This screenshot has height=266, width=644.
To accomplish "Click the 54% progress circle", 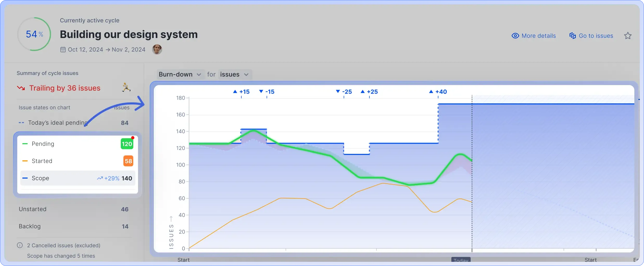I will (x=34, y=34).
